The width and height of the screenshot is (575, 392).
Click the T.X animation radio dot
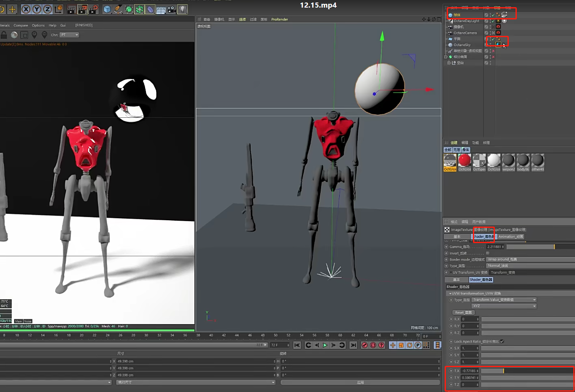[451, 371]
